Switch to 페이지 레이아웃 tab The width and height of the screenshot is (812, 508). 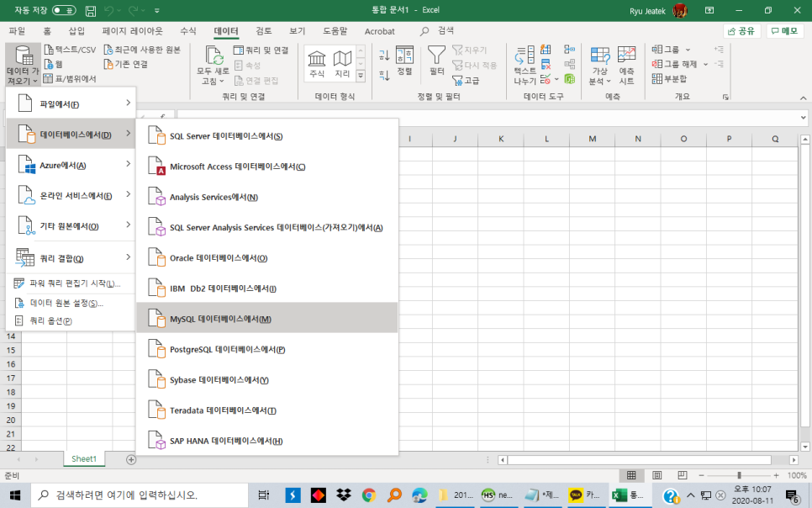click(x=133, y=31)
